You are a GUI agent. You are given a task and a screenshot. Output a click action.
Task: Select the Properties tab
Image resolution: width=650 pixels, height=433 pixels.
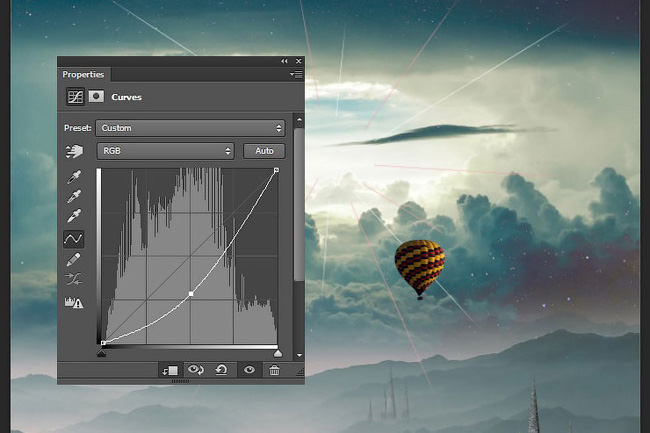point(83,75)
